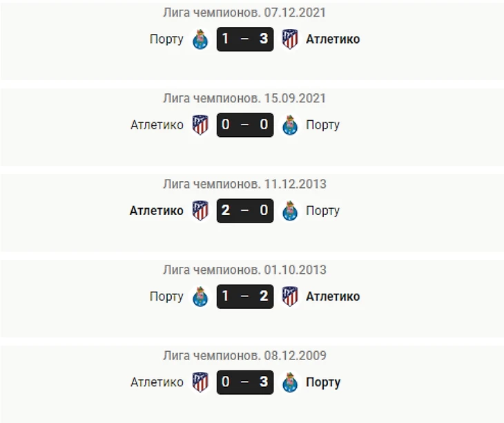The width and height of the screenshot is (504, 423).
Task: Open the 2 – 0 score of 11.12.2013
Action: [245, 211]
